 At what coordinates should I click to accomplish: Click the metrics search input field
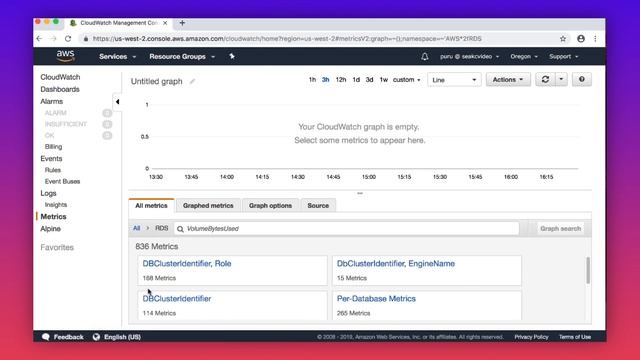[346, 229]
